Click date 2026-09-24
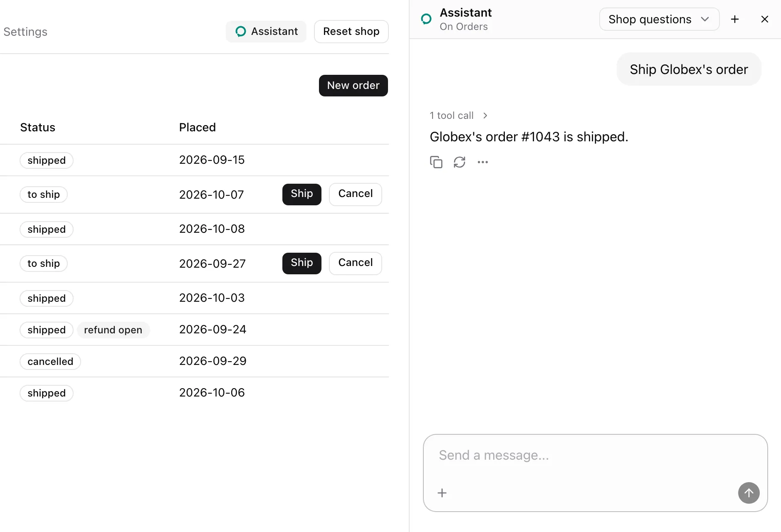 pyautogui.click(x=213, y=330)
